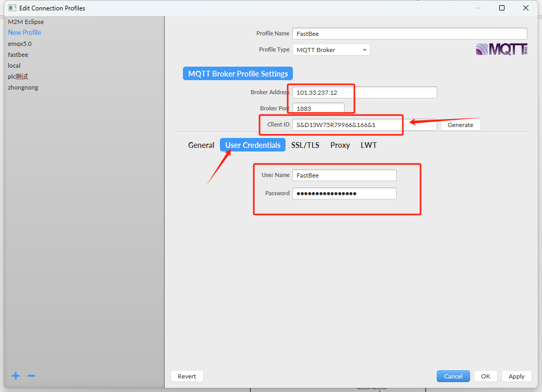The width and height of the screenshot is (542, 392).
Task: Open the Proxy tab
Action: 340,145
